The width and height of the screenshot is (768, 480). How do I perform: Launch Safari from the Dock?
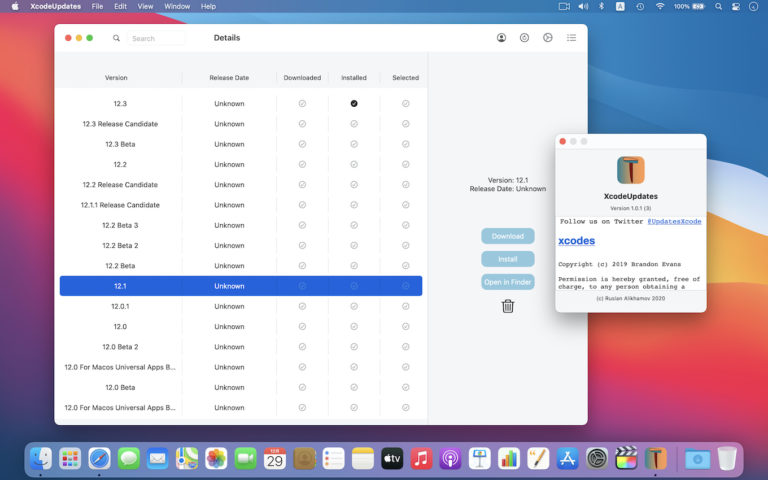[x=99, y=459]
